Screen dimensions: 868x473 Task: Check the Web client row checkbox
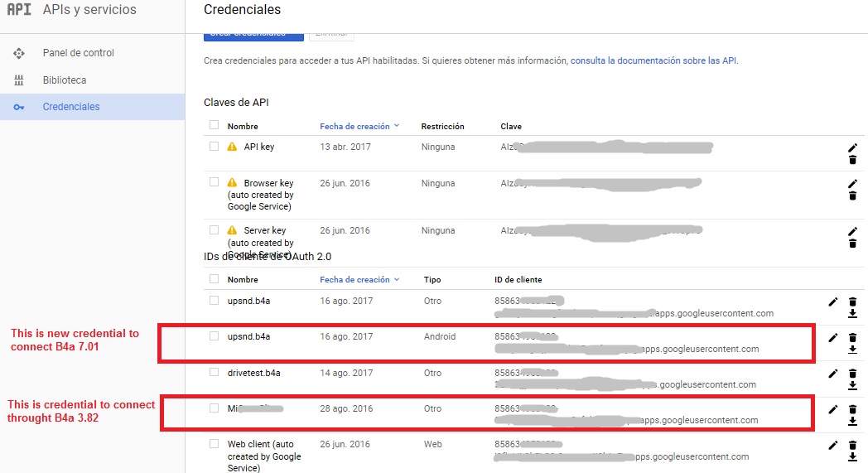point(214,443)
